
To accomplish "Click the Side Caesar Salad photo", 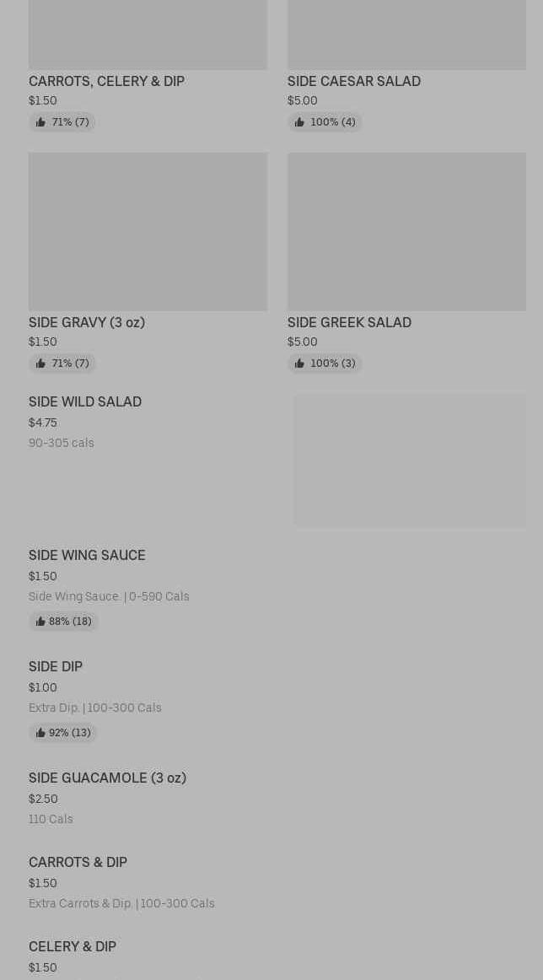I will click(x=406, y=34).
